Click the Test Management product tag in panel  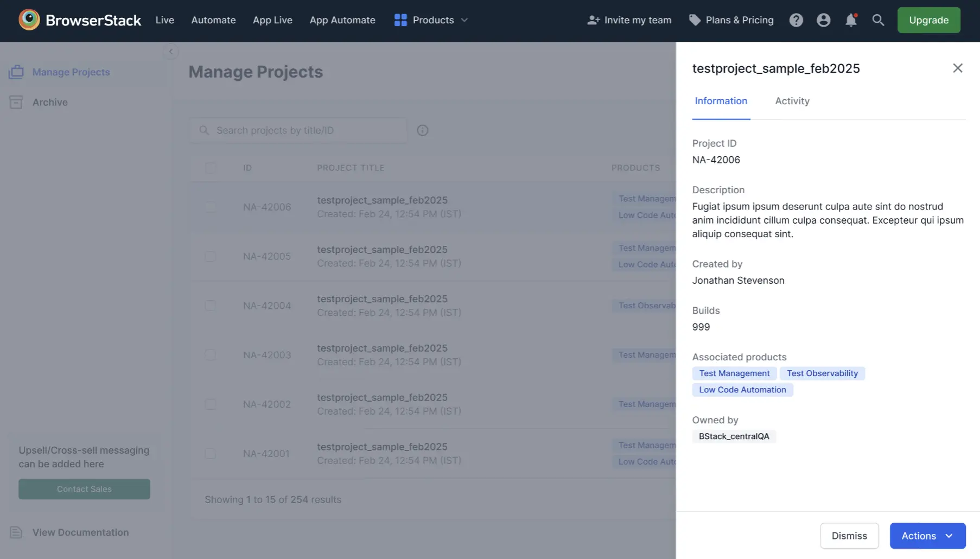(734, 373)
